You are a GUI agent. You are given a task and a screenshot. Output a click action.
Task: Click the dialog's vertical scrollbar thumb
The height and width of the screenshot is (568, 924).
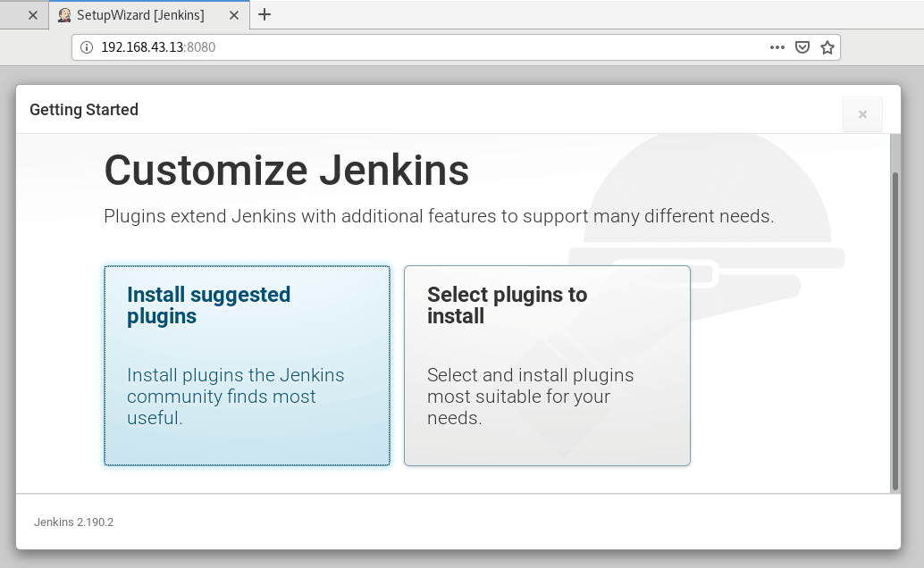tap(895, 330)
